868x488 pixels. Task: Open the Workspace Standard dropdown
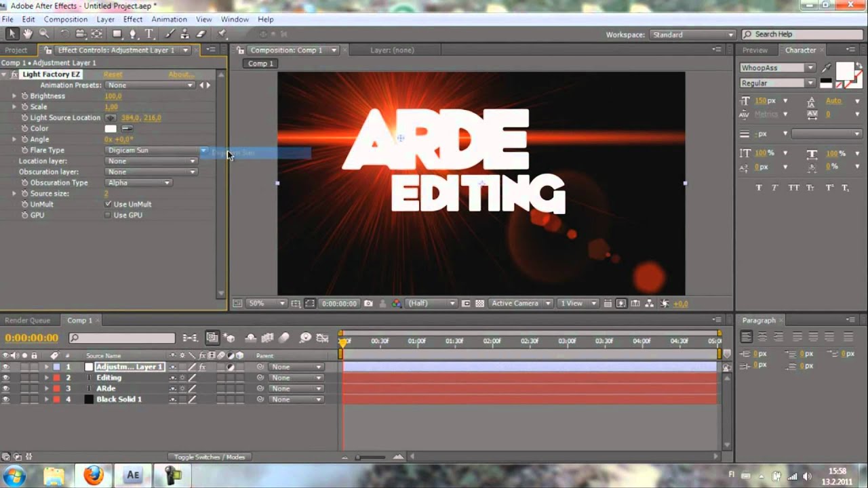click(x=692, y=35)
